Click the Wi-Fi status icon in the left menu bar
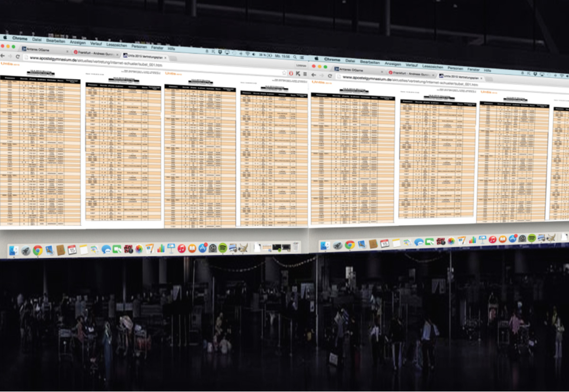This screenshot has width=569, height=392. [247, 54]
